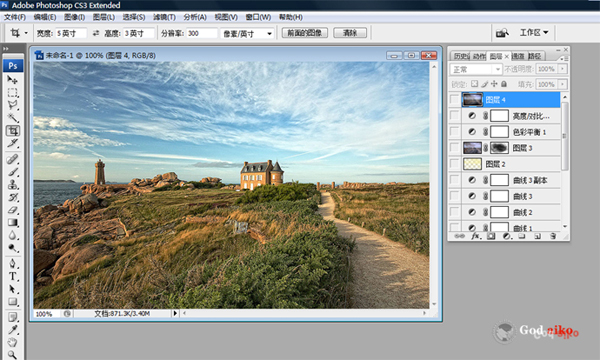Select the Polygonal Lasso tool
Viewport: 600px width, 360px height.
tap(13, 105)
